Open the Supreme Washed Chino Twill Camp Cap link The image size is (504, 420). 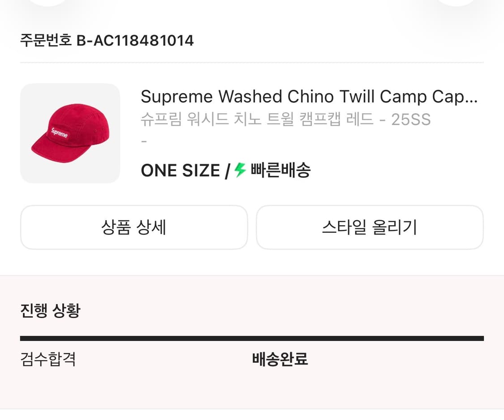(309, 96)
